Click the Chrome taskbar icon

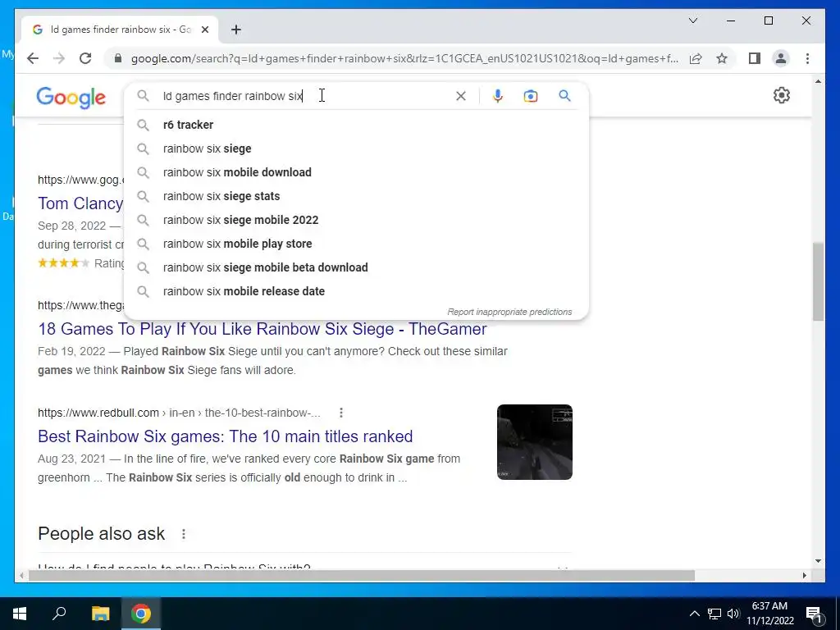[141, 614]
